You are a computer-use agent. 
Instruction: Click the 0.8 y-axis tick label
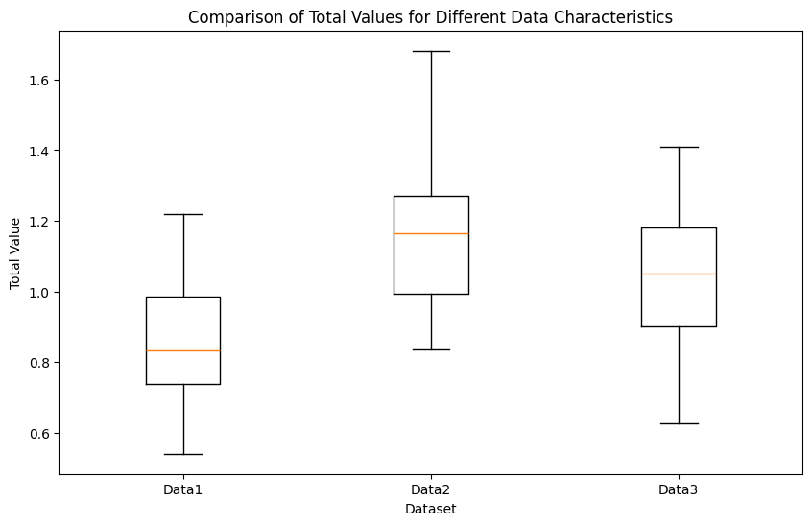[36, 363]
